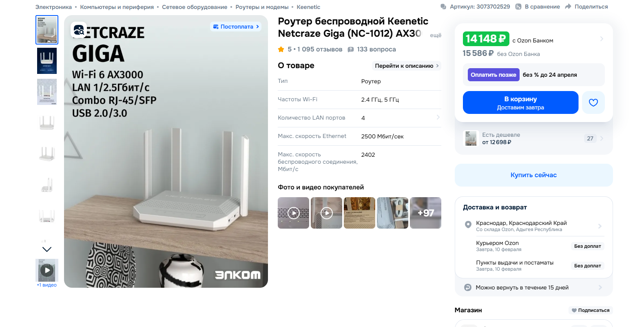
Task: Click the Купить сейчас button
Action: click(533, 175)
